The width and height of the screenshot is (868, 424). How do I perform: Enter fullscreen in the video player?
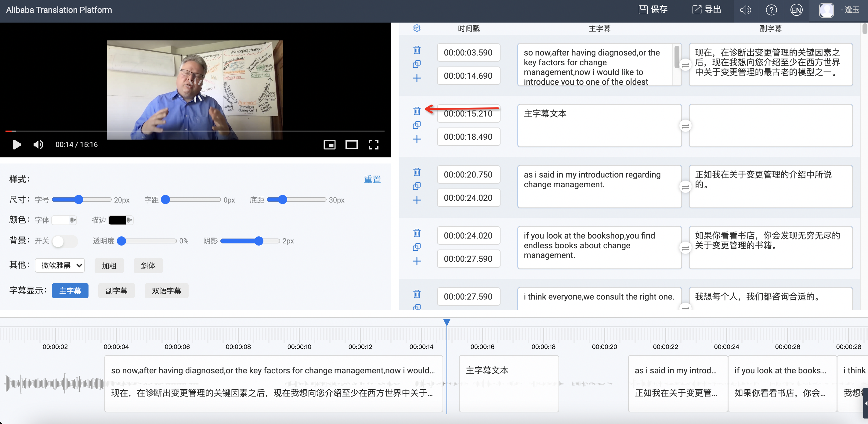click(373, 145)
